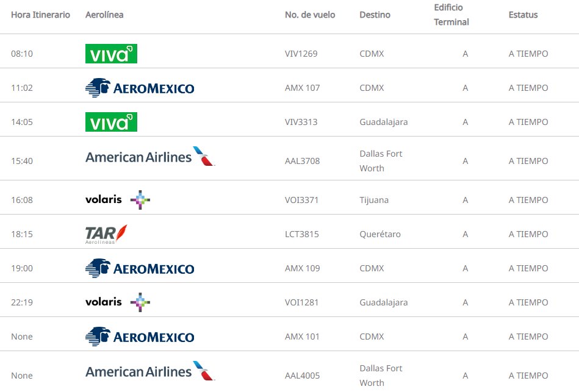Click the No. de vuelo column header
Image resolution: width=579 pixels, height=392 pixels.
310,15
